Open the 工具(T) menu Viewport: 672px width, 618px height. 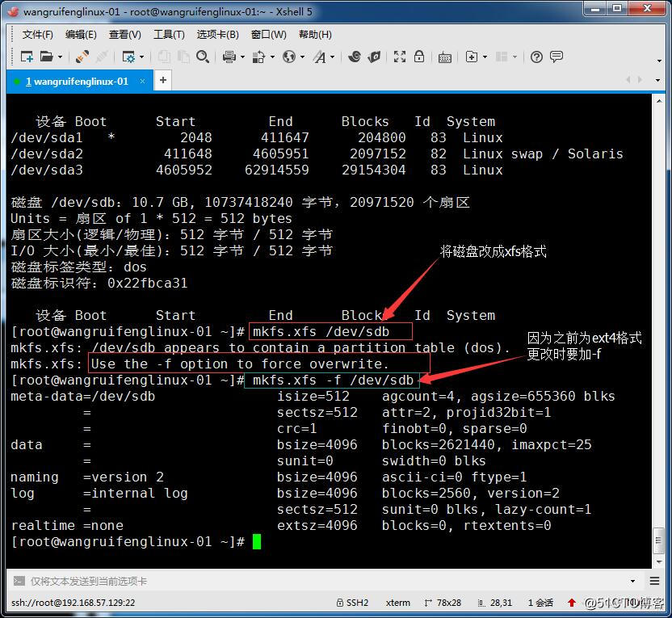click(x=169, y=34)
